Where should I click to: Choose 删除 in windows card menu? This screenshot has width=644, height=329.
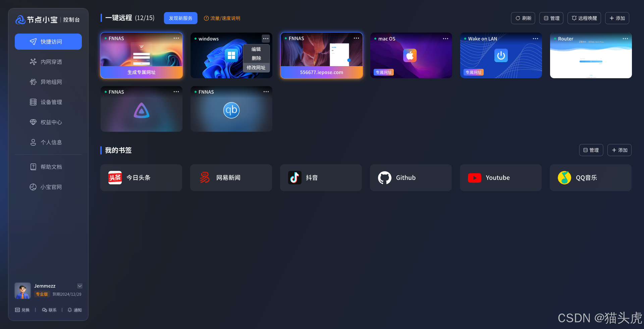pyautogui.click(x=256, y=58)
